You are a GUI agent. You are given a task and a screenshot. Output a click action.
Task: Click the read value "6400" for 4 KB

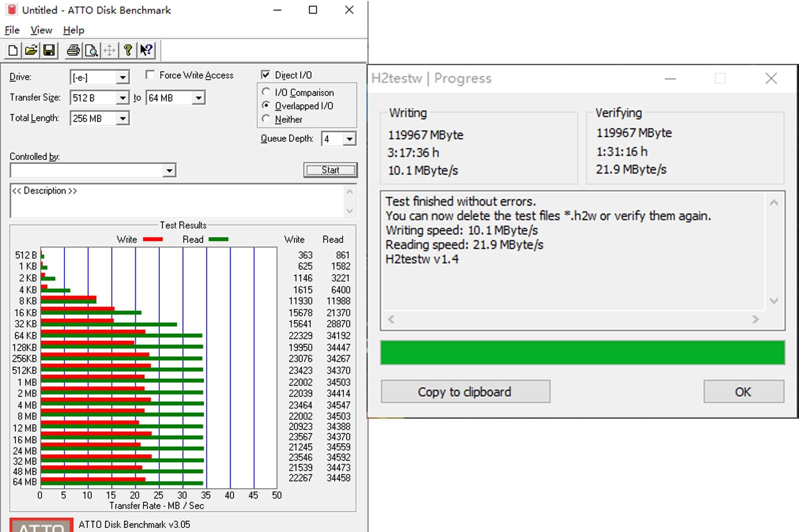pos(341,290)
